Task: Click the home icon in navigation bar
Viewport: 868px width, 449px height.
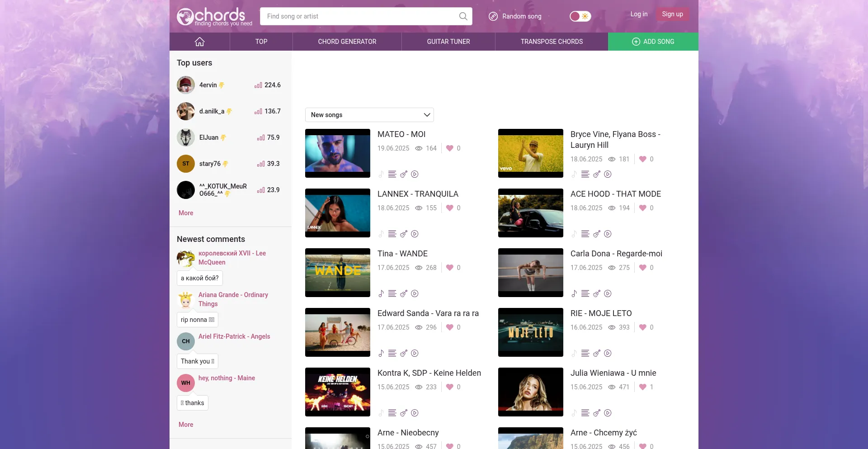Action: (x=199, y=42)
